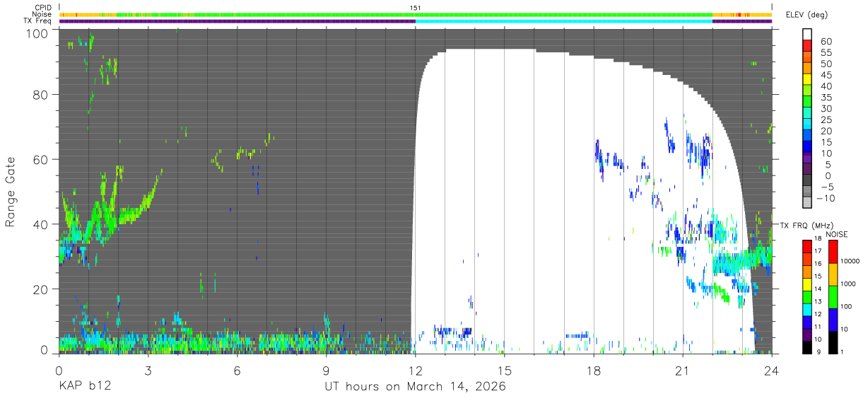Click UT hours axis tick label 24

[772, 370]
